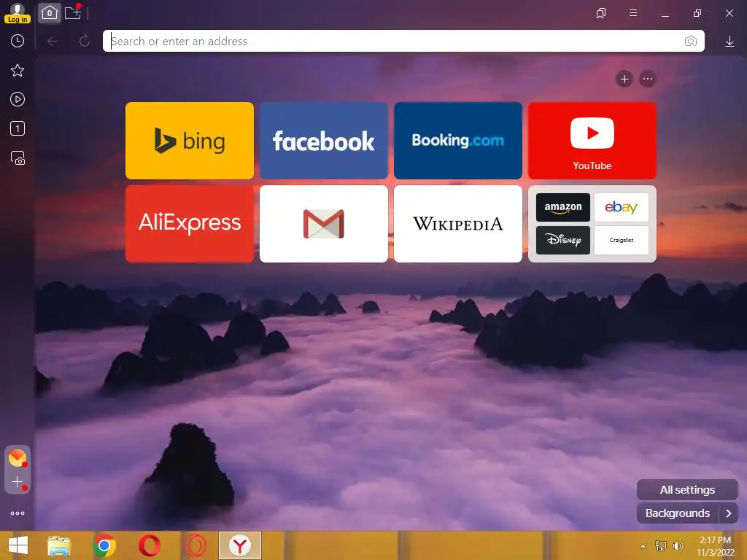
Task: Open downloads arrow icon
Action: click(729, 42)
